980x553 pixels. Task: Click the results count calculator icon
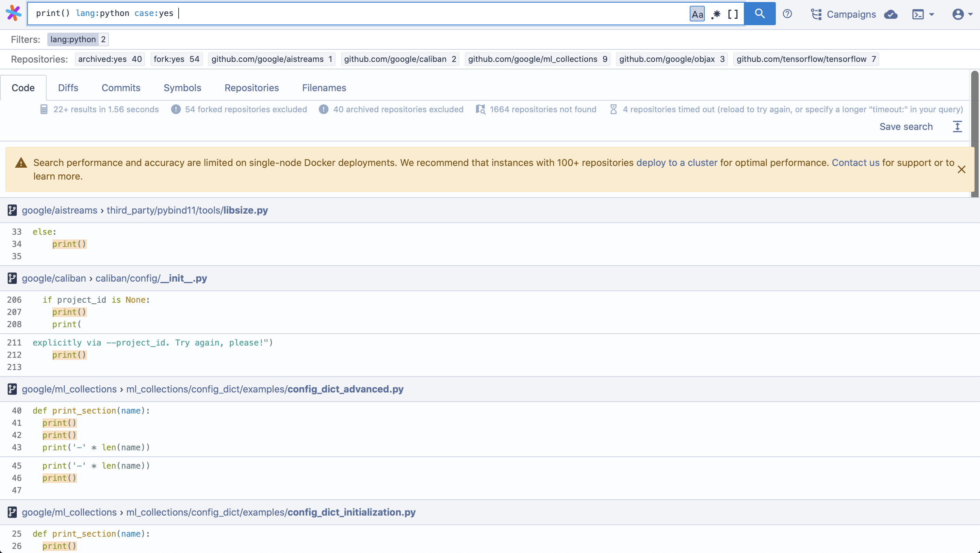tap(44, 110)
